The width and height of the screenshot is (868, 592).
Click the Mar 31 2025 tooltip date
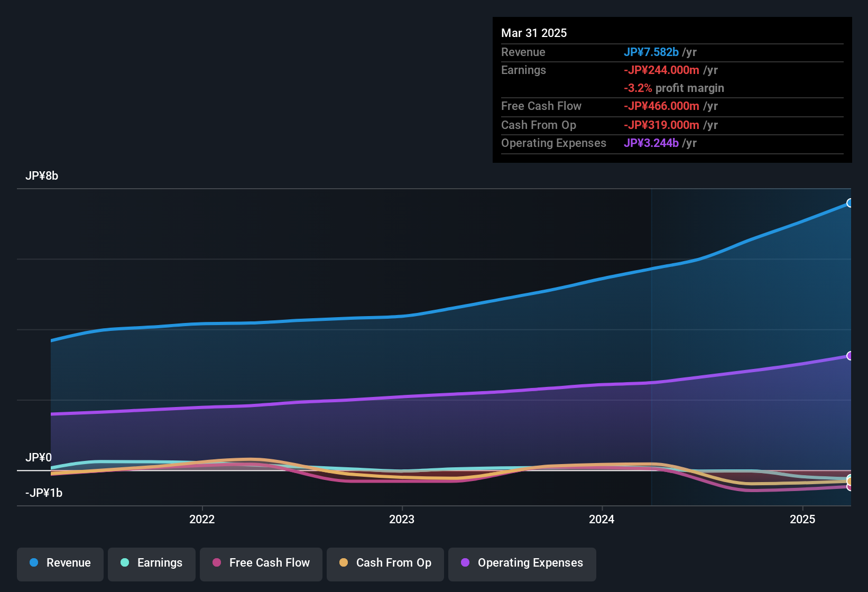click(x=534, y=33)
